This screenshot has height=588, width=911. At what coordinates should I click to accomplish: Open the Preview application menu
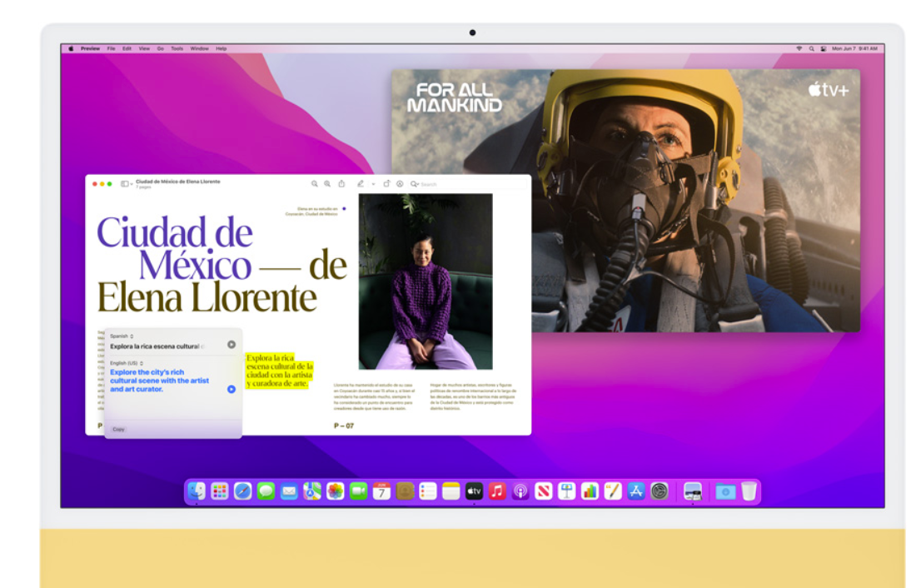point(90,49)
